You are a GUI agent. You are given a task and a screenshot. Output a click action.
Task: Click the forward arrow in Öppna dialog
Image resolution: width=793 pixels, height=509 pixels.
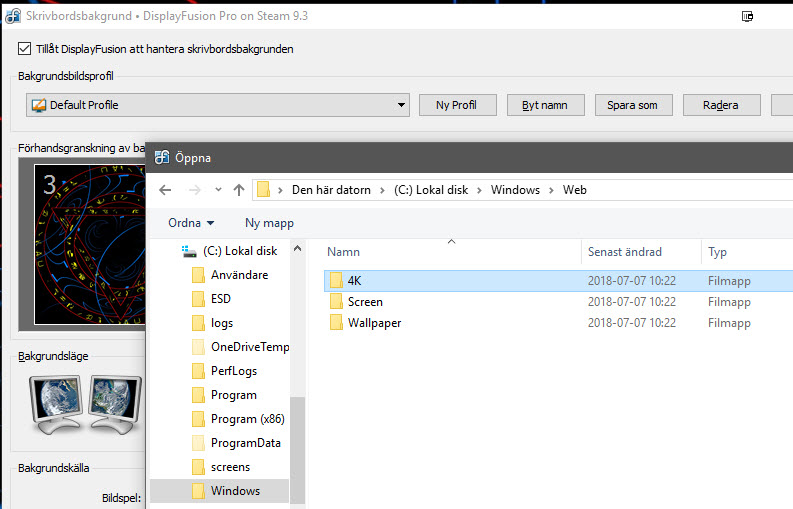tap(195, 190)
